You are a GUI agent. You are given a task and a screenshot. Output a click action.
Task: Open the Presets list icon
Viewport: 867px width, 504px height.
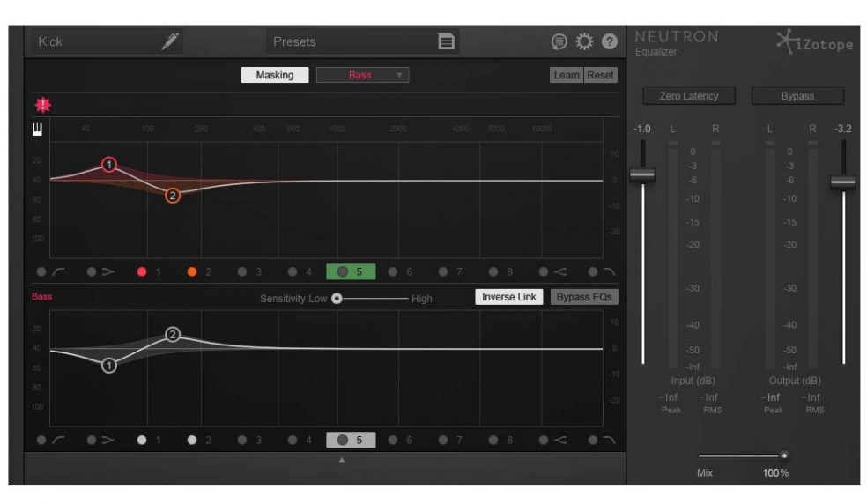[446, 41]
